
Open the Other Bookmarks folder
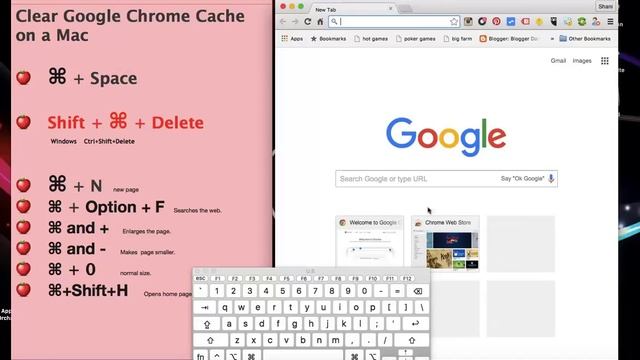pyautogui.click(x=585, y=39)
